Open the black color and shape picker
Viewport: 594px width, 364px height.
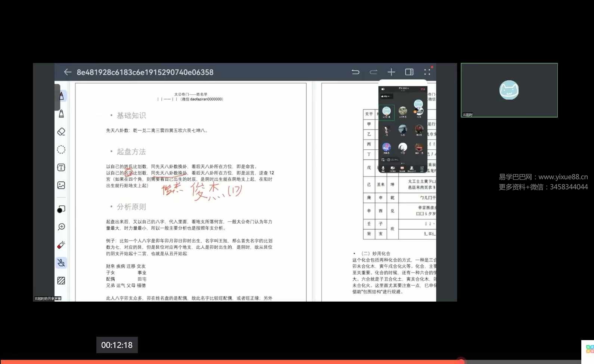coord(61,209)
